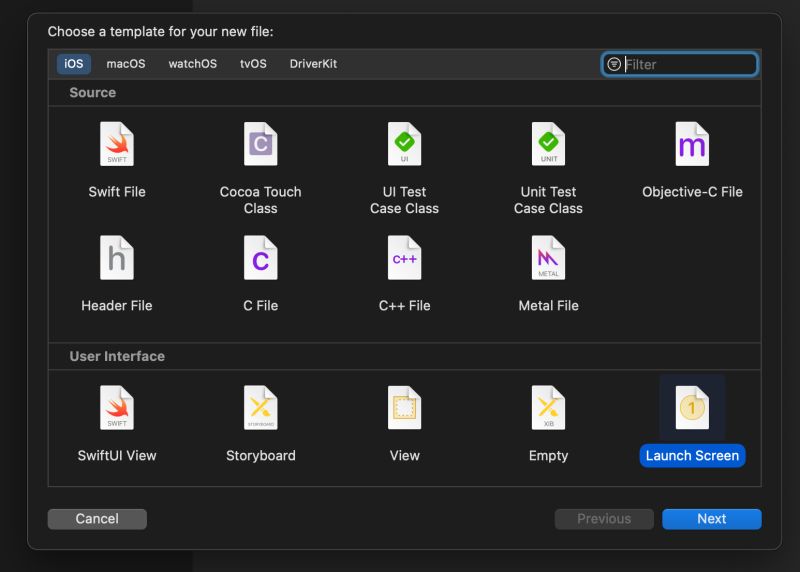Click the 'Launch Screen' label
The image size is (800, 572).
tap(692, 456)
